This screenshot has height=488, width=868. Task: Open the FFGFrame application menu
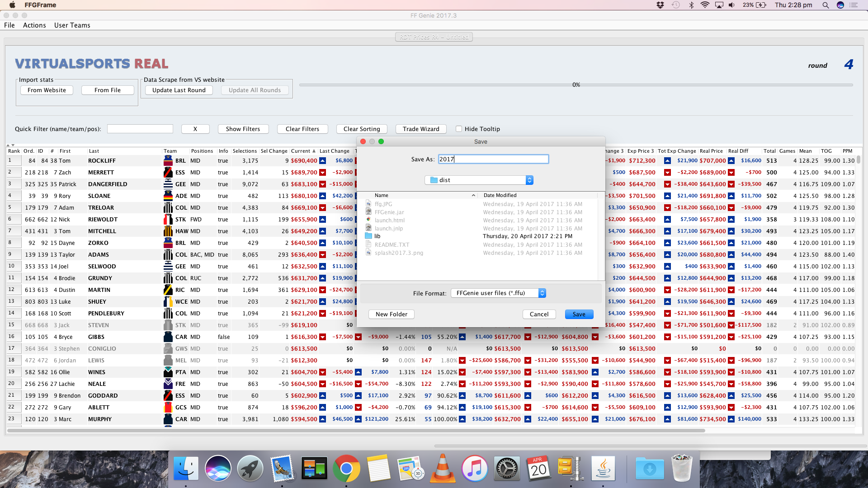(x=41, y=5)
